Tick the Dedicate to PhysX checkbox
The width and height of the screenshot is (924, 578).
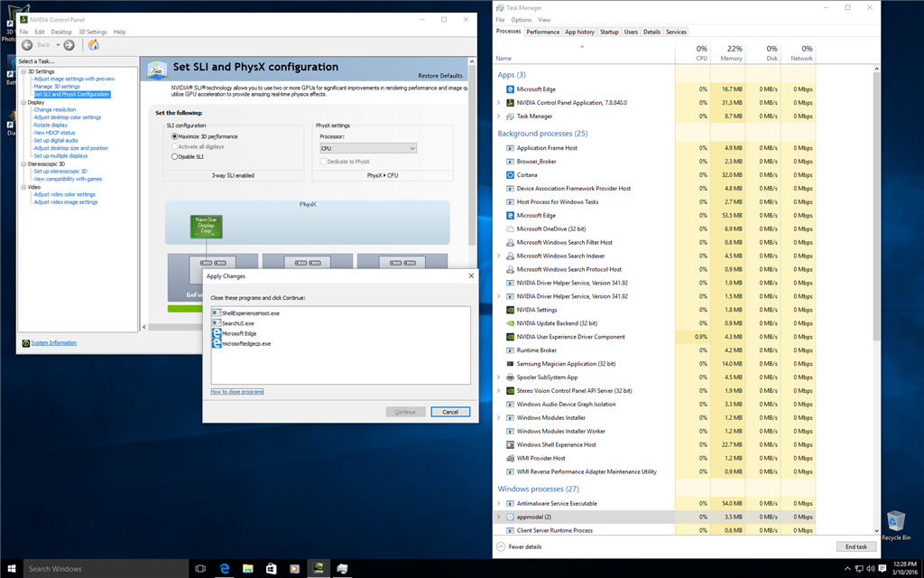click(323, 161)
